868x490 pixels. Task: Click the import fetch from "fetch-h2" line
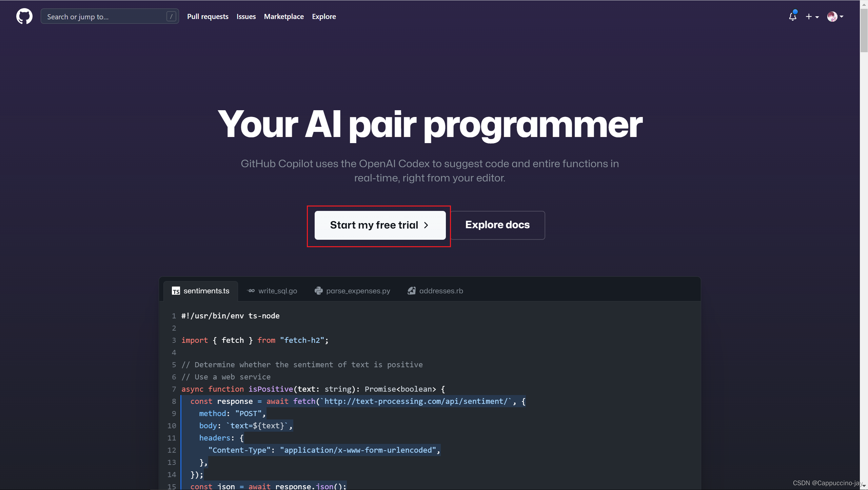click(x=255, y=340)
